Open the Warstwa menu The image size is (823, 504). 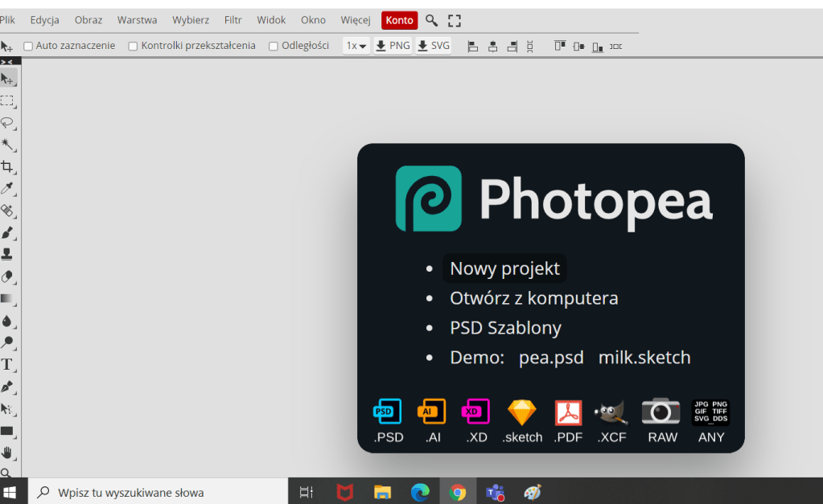pyautogui.click(x=137, y=20)
